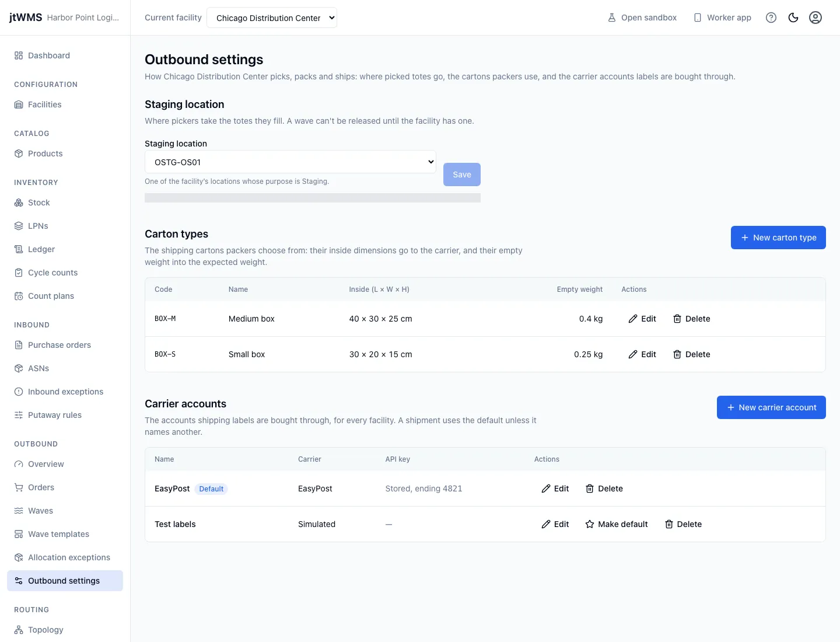Add a New carrier account
Image resolution: width=840 pixels, height=642 pixels.
(x=771, y=407)
